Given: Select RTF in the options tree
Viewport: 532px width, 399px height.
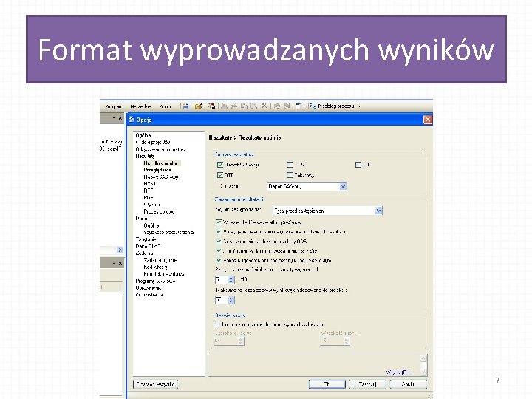Looking at the screenshot, I should tap(149, 191).
